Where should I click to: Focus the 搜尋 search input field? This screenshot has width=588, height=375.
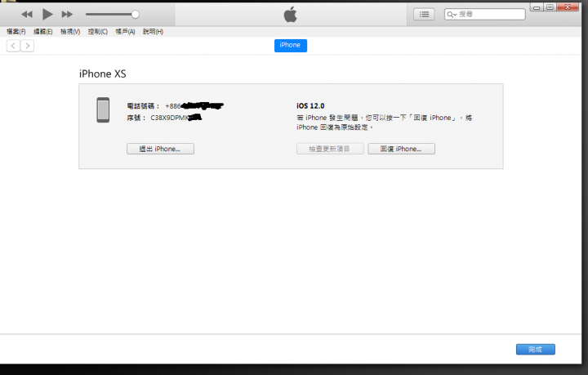[485, 15]
